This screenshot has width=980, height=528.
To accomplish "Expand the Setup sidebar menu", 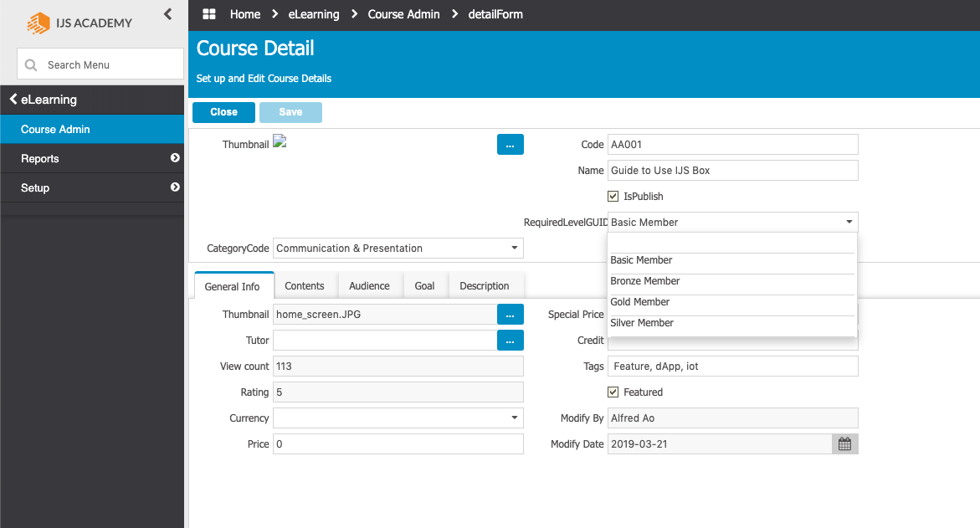I will (x=175, y=187).
